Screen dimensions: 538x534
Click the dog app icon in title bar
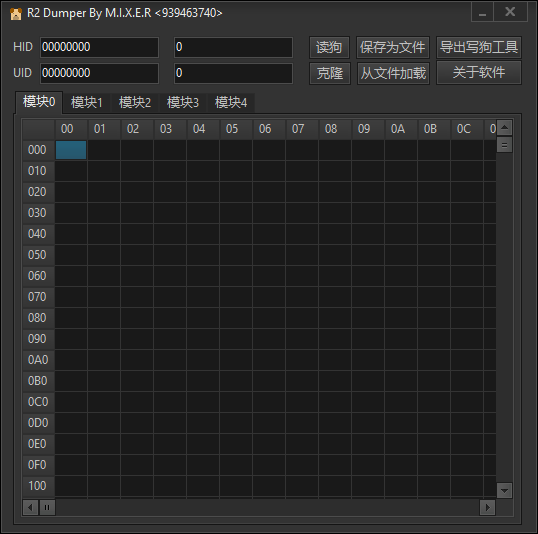(x=16, y=14)
